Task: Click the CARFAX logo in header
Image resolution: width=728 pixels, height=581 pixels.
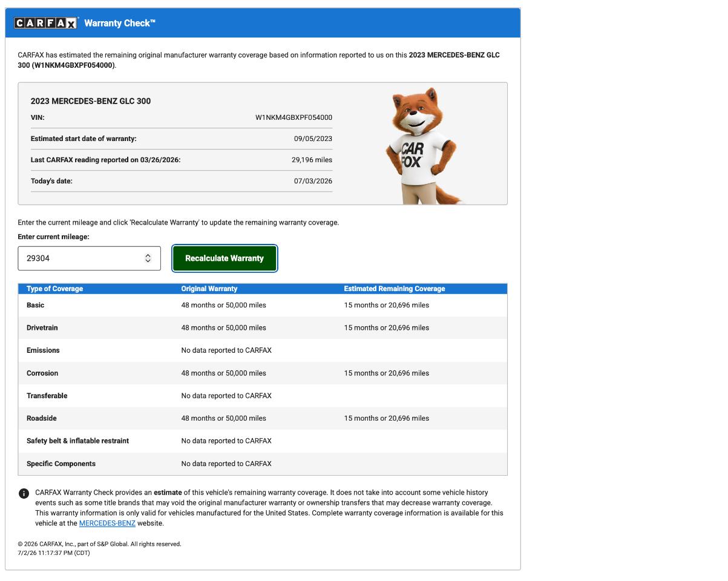Action: (x=46, y=23)
